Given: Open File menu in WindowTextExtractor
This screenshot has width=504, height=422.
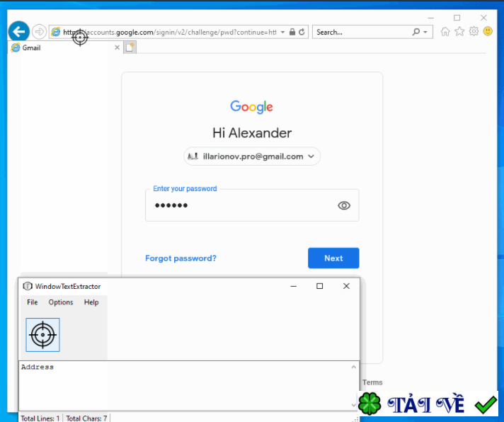Looking at the screenshot, I should coord(32,302).
